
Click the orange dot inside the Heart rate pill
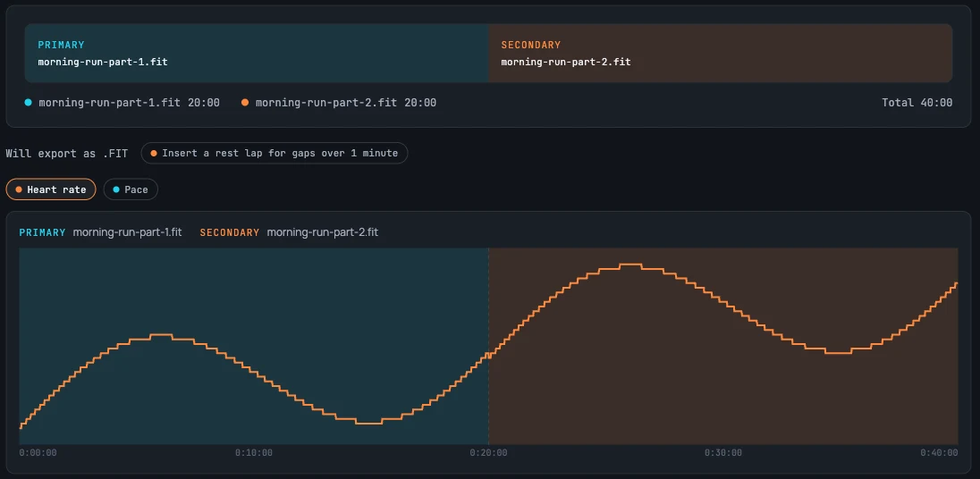[x=19, y=189]
